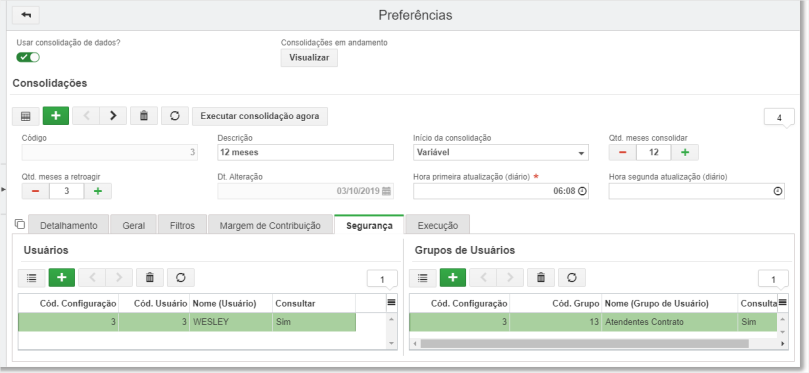Decrease 'Qtd. meses a retroagir' with minus
Image resolution: width=809 pixels, height=373 pixels.
coord(36,191)
